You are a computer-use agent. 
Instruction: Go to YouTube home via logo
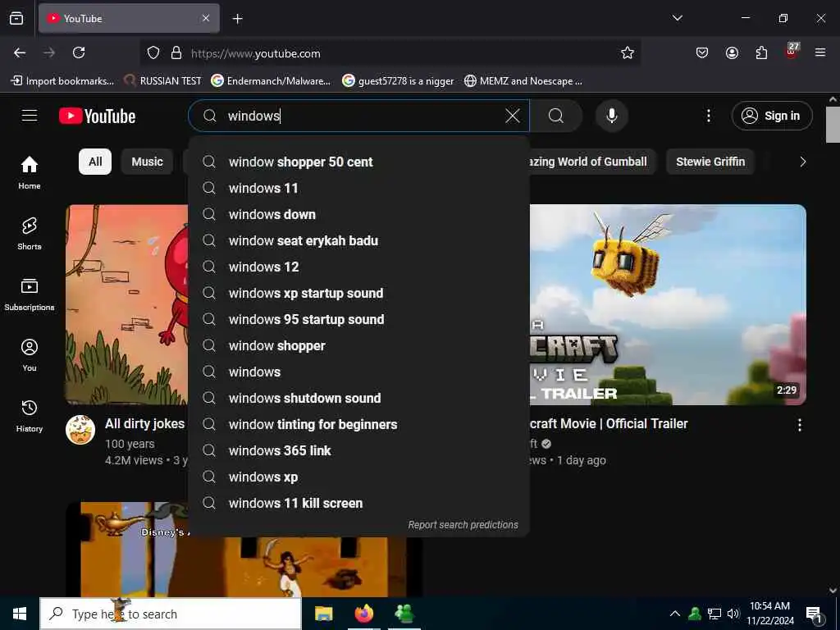click(97, 116)
